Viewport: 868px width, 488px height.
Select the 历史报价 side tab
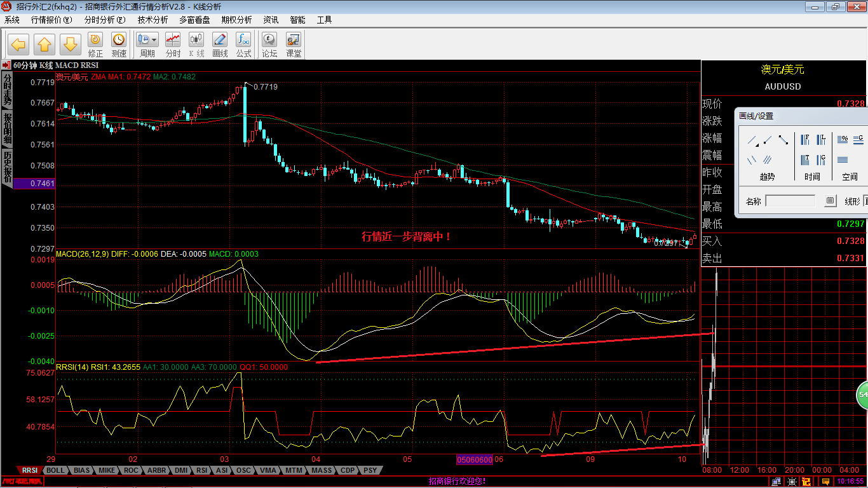(x=8, y=167)
